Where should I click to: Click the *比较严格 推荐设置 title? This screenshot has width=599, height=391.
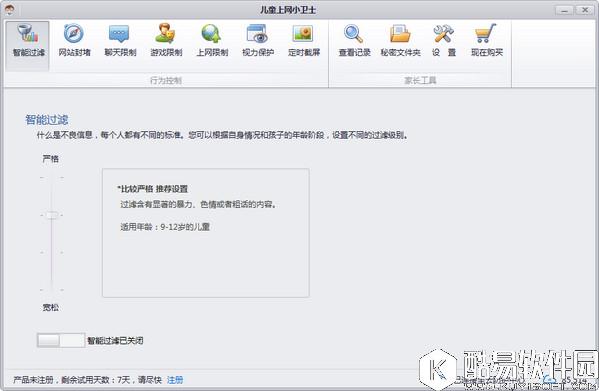click(x=153, y=189)
